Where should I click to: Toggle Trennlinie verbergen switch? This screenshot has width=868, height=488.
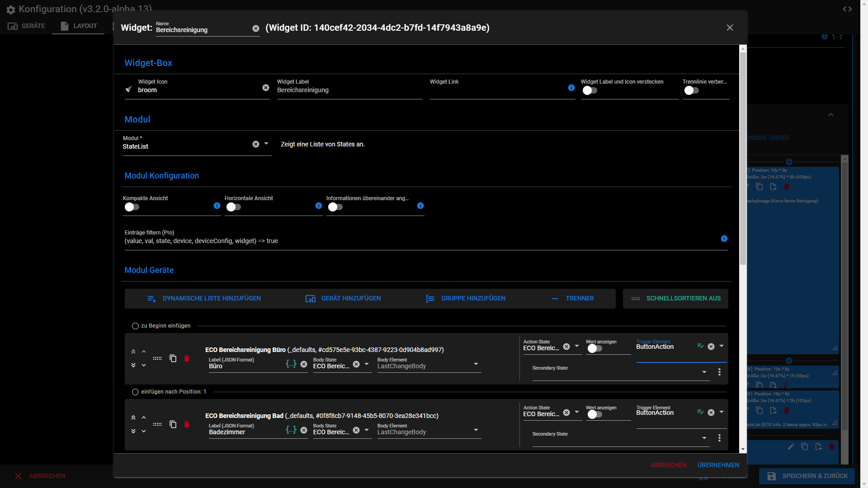click(x=691, y=90)
